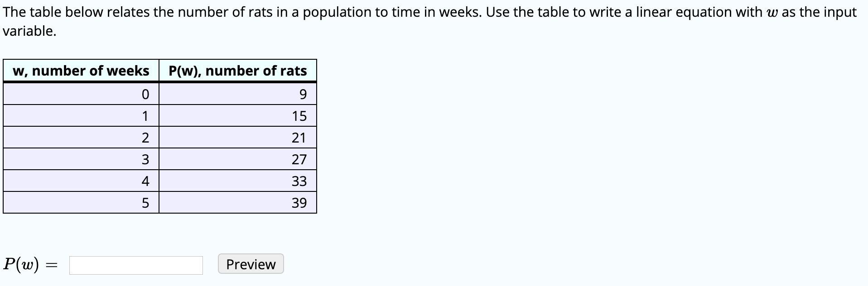Click the rats cell showing 21
The height and width of the screenshot is (286, 868).
238,138
